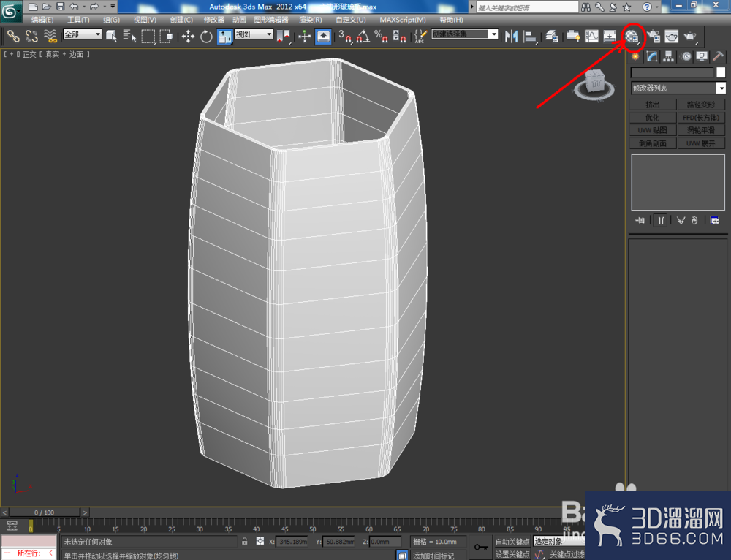
Task: Open the Graphite Modeling Tools ribbon toggle
Action: [x=573, y=36]
